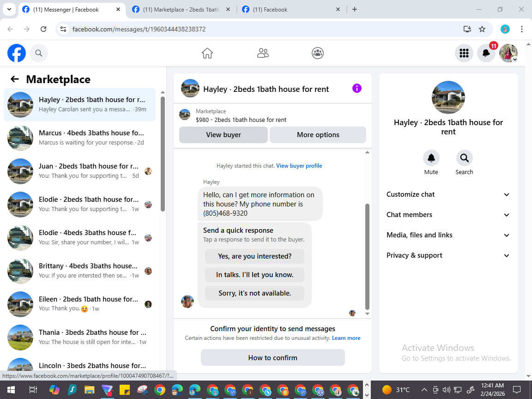Switch to the Marketplace 2beds 1bath tab
Screen dimensions: 532x399
tap(181, 10)
